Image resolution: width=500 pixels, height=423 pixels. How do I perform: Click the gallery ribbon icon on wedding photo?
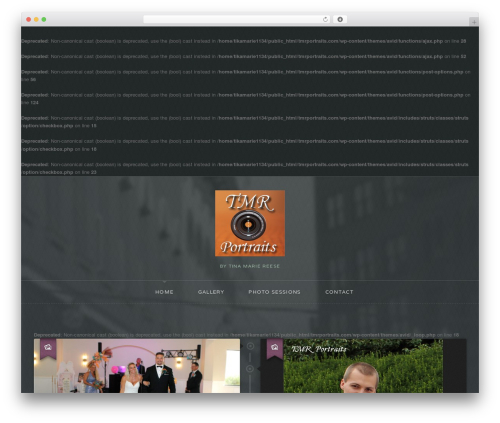[x=48, y=348]
